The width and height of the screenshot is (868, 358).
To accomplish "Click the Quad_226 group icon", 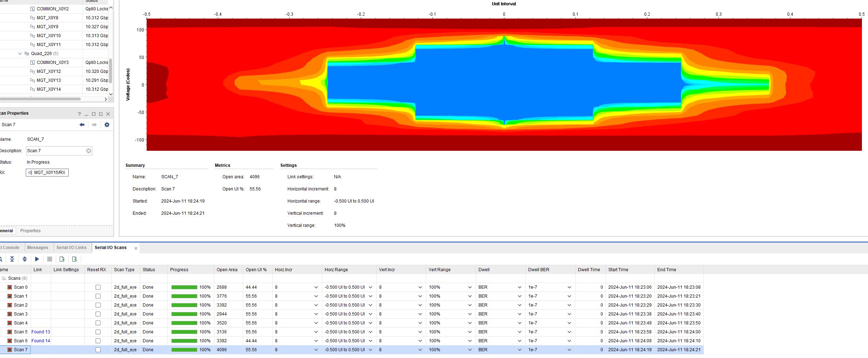I will pos(27,54).
